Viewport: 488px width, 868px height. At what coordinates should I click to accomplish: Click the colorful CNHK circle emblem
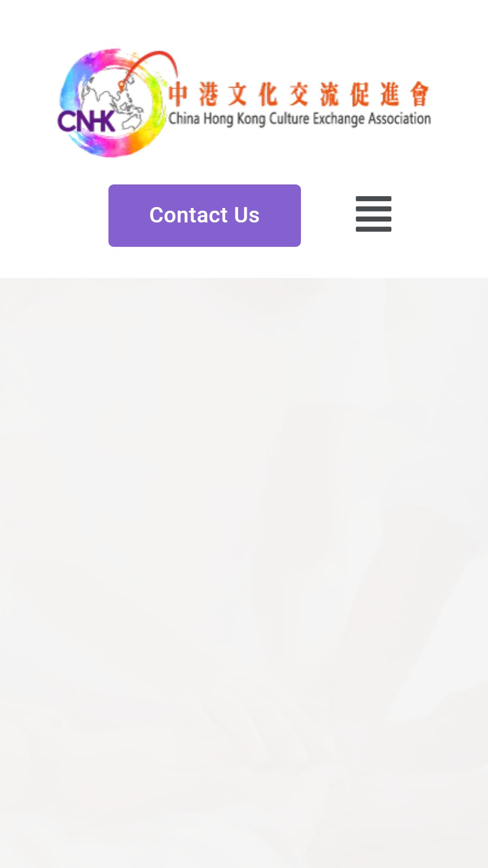(113, 103)
